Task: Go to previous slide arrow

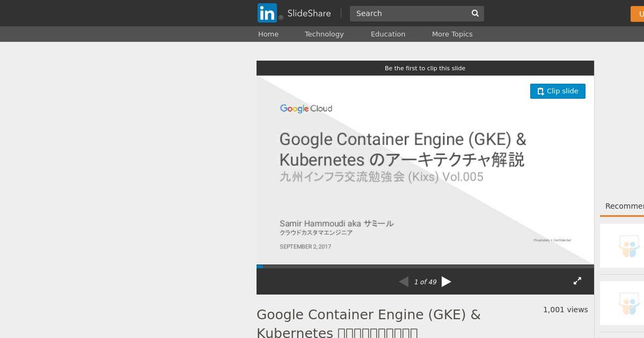Action: (404, 282)
